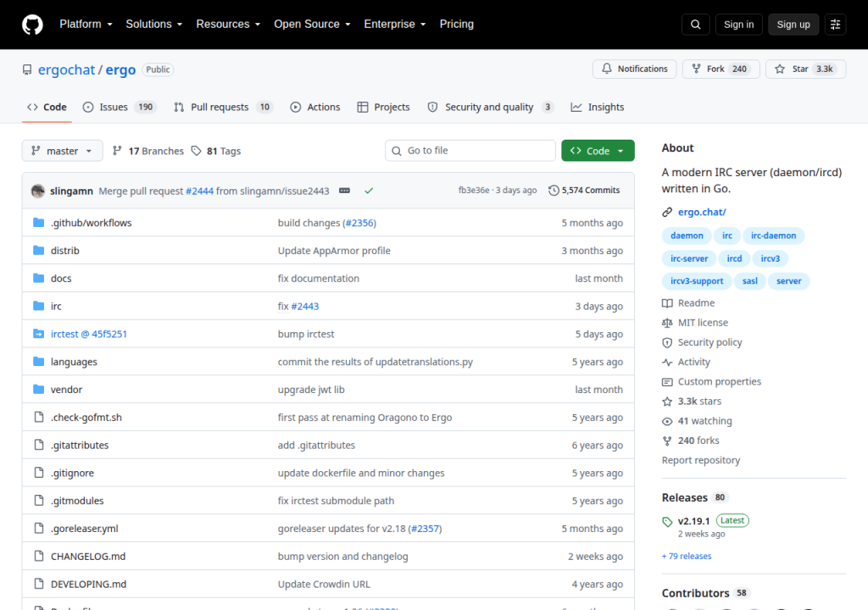The height and width of the screenshot is (610, 868).
Task: Switch to the Actions tab
Action: tap(315, 108)
